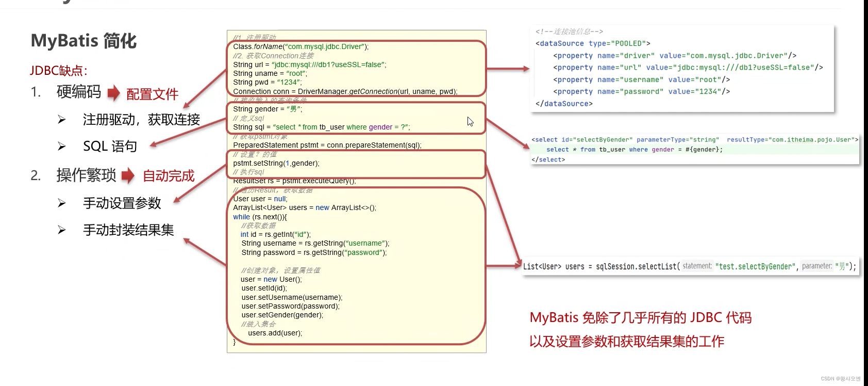This screenshot has height=386, width=868.
Task: Select the '<dataSource type="POOLED">' opening tag
Action: tap(593, 43)
